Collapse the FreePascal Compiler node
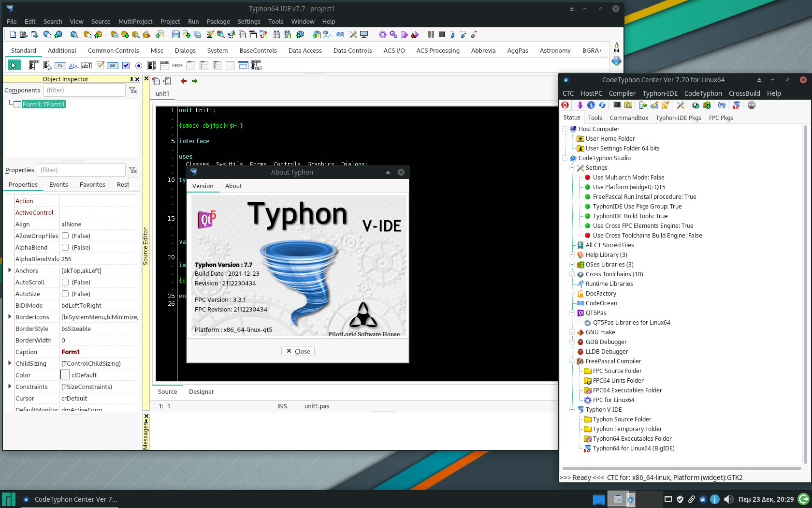The height and width of the screenshot is (508, 812). pos(572,361)
